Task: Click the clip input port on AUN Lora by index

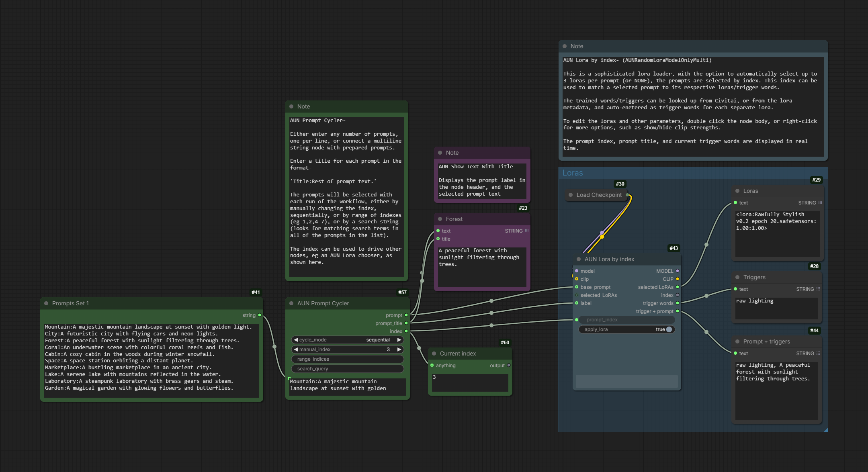Action: click(x=577, y=279)
